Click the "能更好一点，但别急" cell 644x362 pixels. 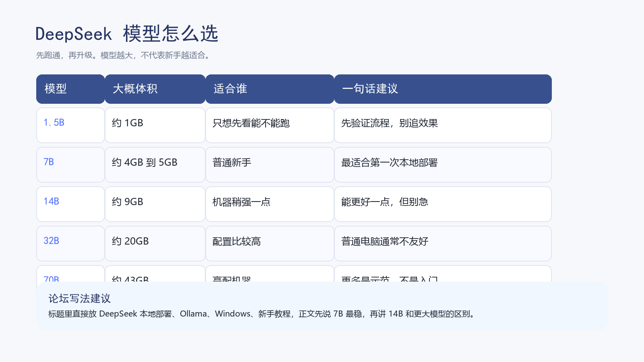[443, 204]
